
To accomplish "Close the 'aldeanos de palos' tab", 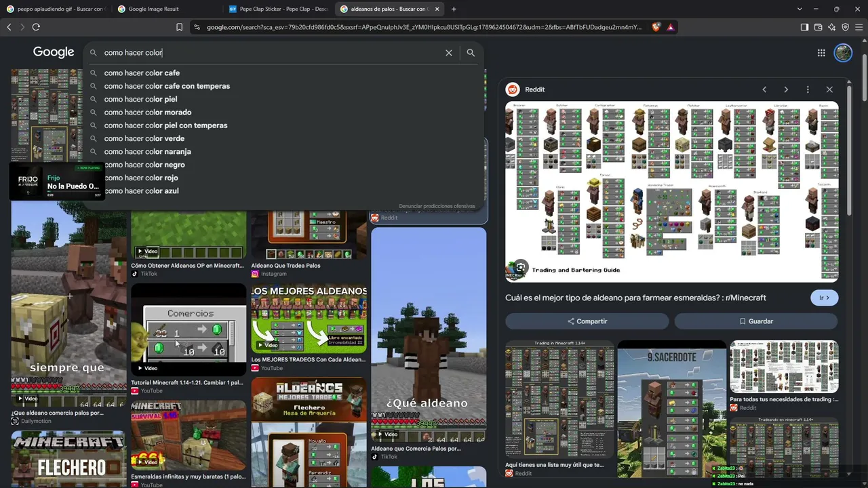I will click(437, 9).
